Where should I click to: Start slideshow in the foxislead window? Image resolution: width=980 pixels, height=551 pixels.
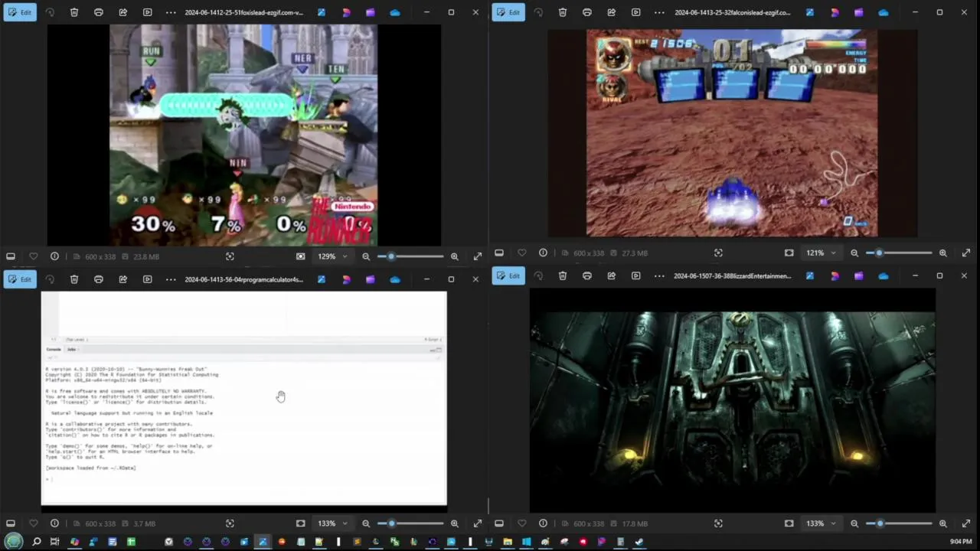click(x=148, y=12)
